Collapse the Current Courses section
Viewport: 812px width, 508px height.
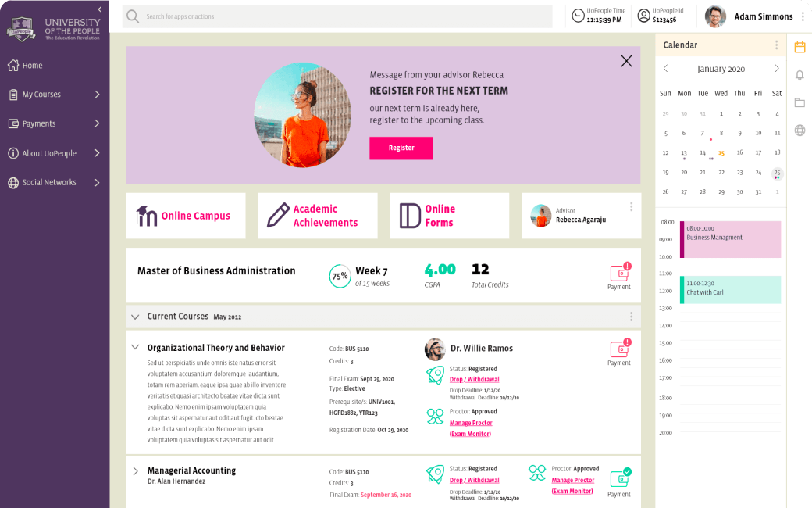coord(135,317)
